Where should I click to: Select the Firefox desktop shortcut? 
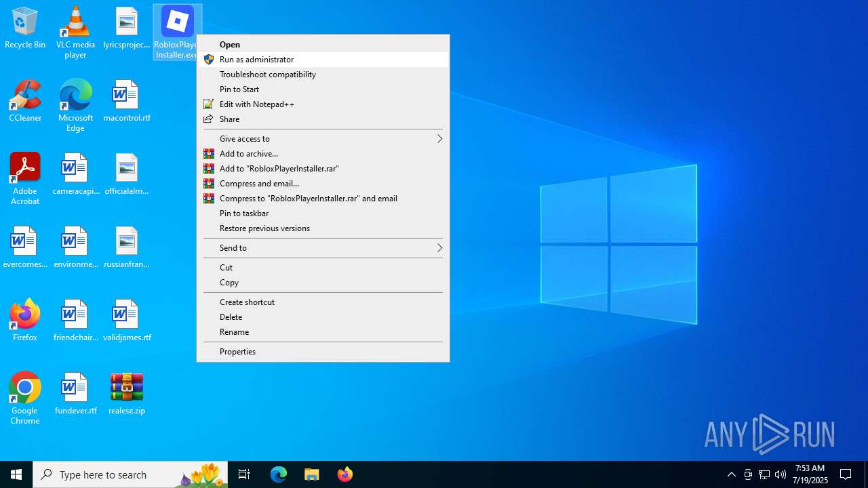click(x=25, y=320)
